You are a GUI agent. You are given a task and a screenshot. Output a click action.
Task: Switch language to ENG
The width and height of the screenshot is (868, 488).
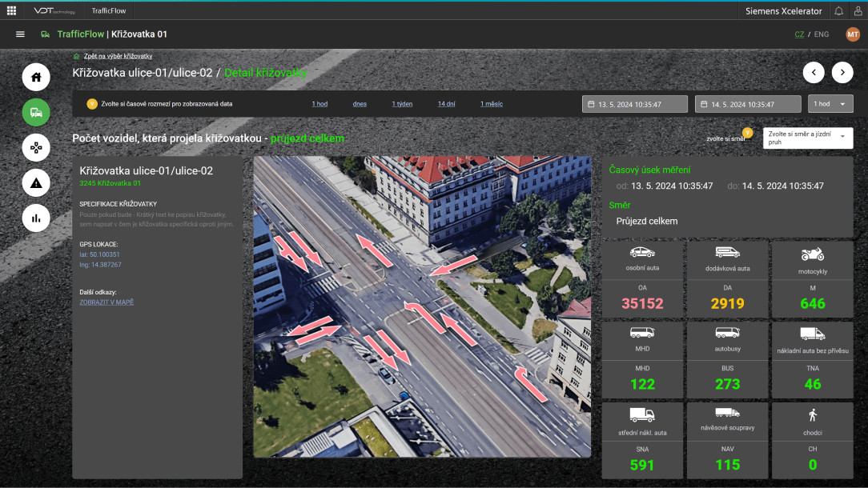(x=822, y=34)
